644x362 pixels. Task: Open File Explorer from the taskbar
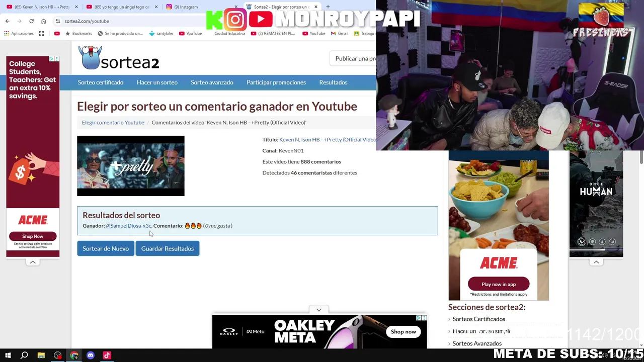(41, 355)
